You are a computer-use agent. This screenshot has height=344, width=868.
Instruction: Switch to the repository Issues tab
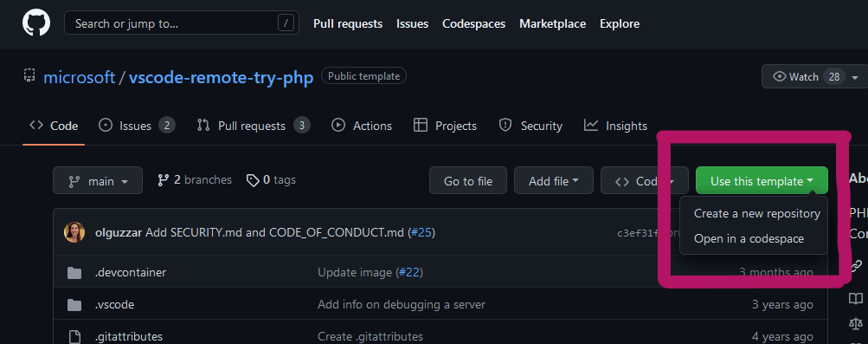pyautogui.click(x=137, y=126)
